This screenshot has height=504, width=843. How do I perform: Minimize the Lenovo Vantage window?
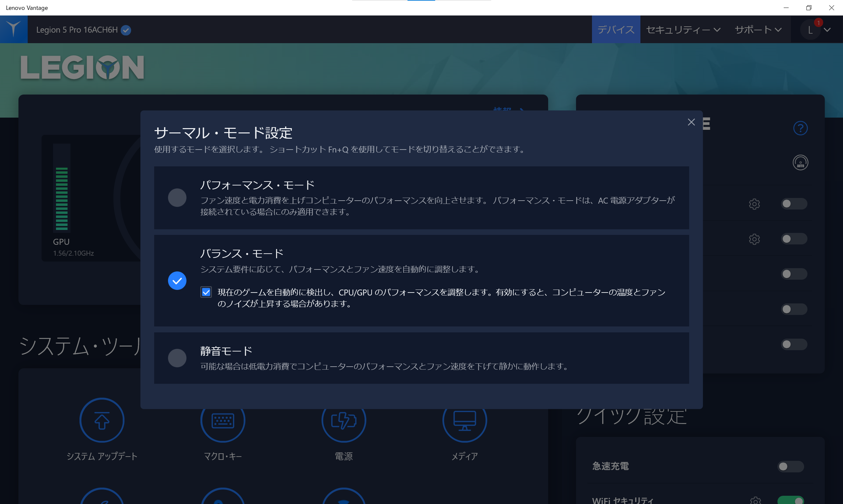coord(786,8)
